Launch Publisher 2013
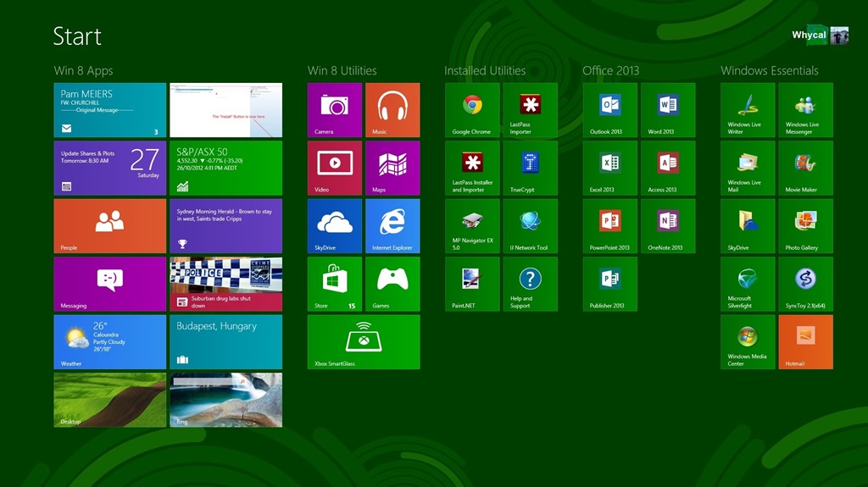The image size is (868, 487). pyautogui.click(x=610, y=284)
